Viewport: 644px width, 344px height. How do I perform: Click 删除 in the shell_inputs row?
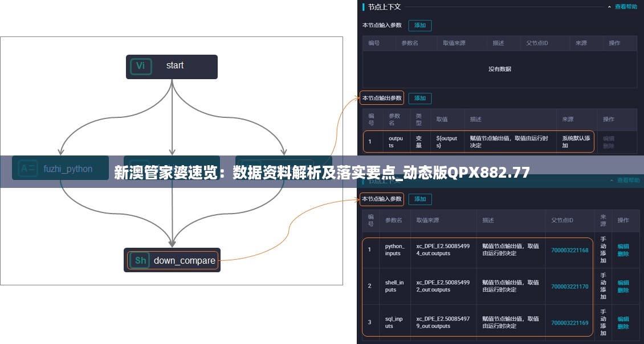coord(623,290)
